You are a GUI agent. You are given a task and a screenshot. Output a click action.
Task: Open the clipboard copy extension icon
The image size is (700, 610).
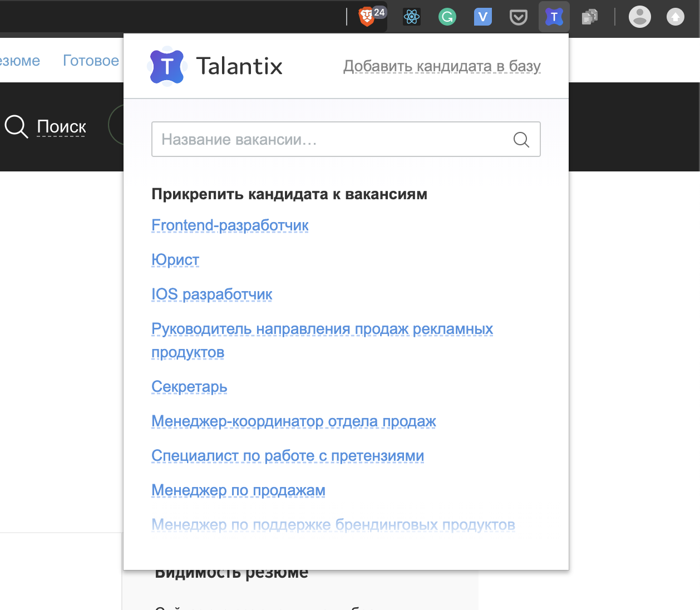pos(590,17)
